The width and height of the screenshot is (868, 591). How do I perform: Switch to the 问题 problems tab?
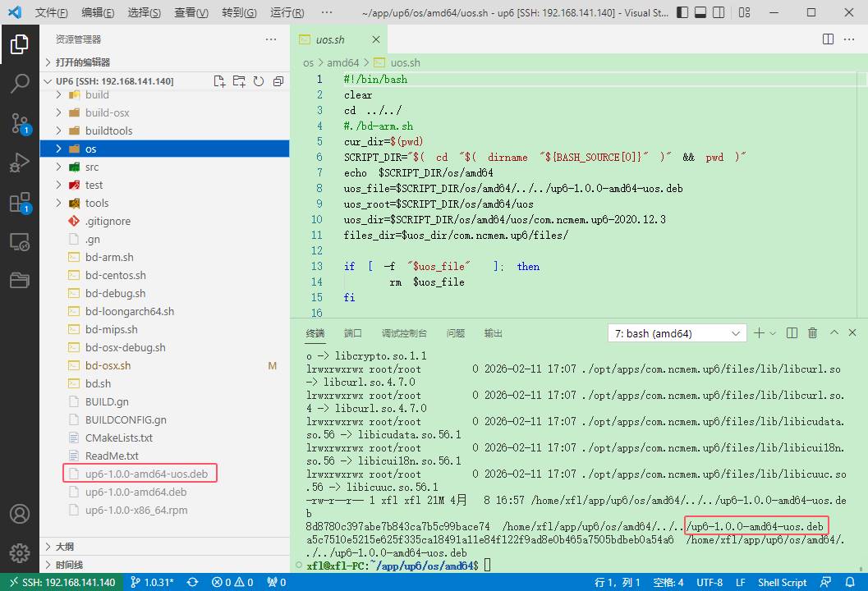[456, 333]
